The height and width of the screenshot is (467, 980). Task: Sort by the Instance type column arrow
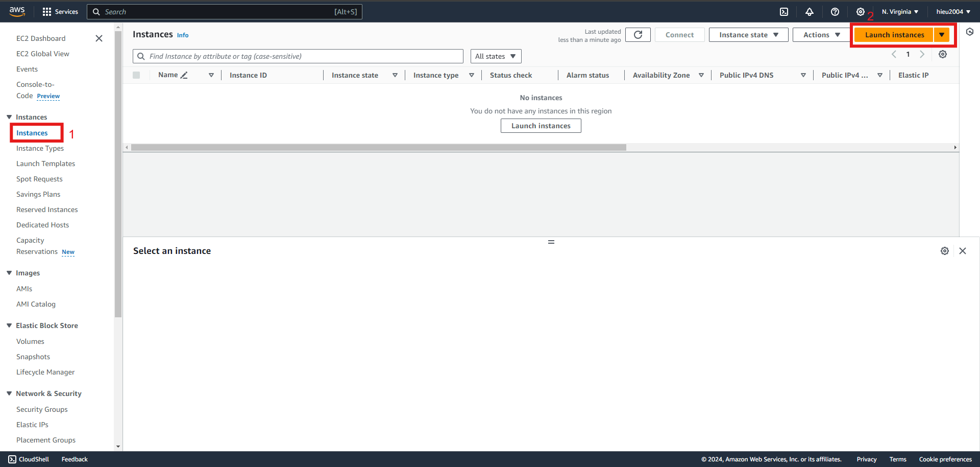[472, 75]
